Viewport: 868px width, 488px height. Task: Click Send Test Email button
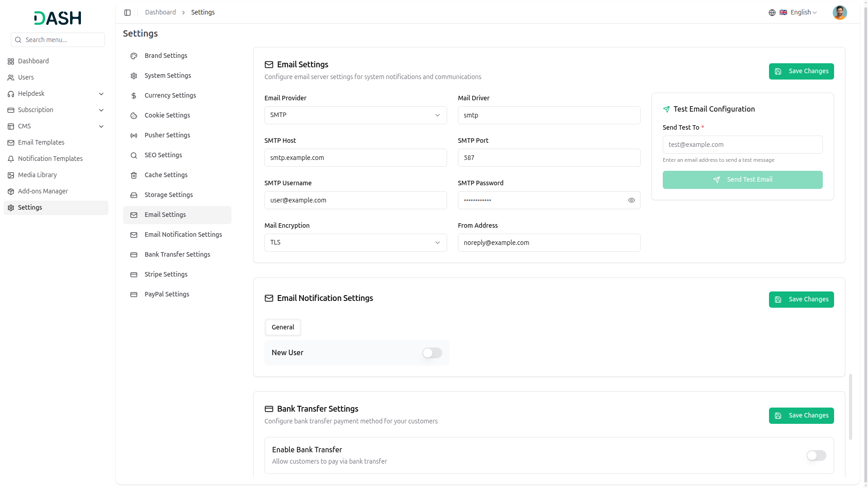pyautogui.click(x=743, y=180)
